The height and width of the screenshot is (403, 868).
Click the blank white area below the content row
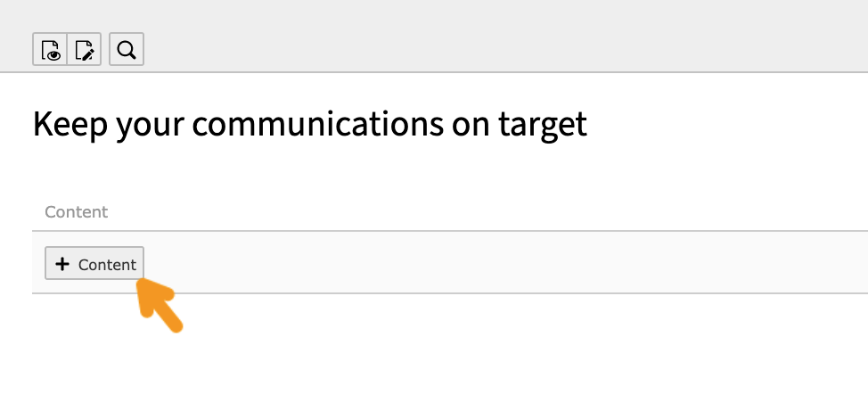pyautogui.click(x=499, y=352)
